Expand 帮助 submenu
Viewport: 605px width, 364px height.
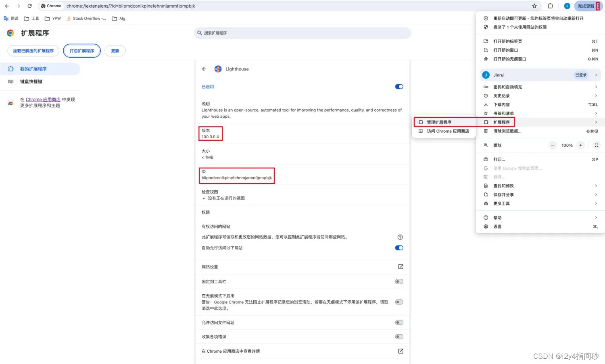tap(540, 218)
